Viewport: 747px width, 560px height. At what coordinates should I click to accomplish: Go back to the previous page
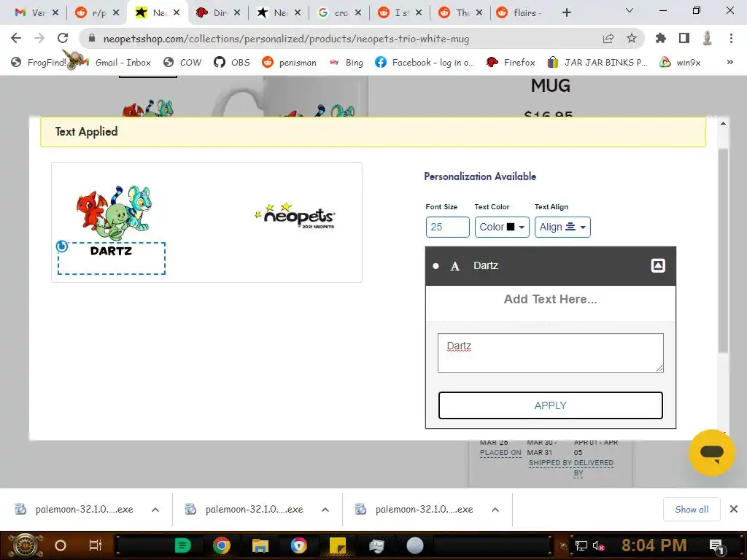pyautogui.click(x=16, y=38)
